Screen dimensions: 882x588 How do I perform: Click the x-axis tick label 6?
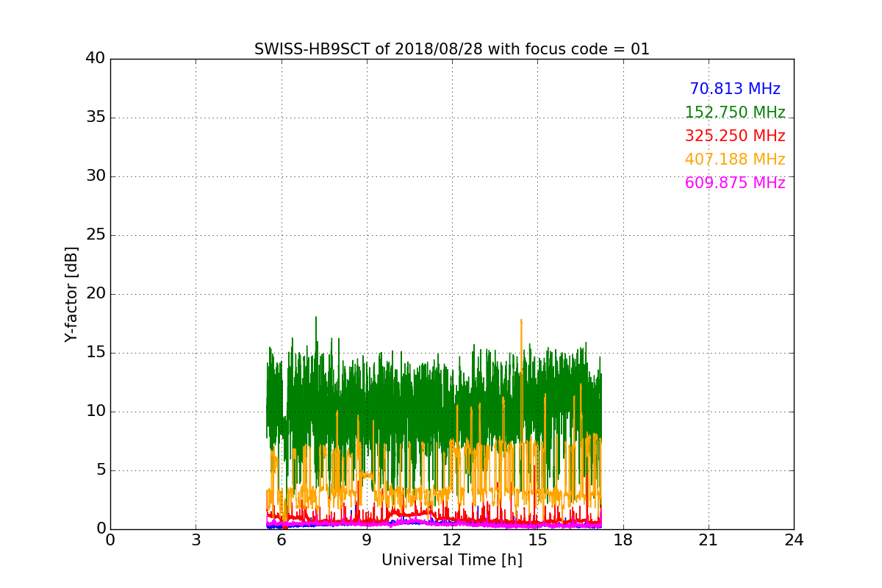[281, 540]
